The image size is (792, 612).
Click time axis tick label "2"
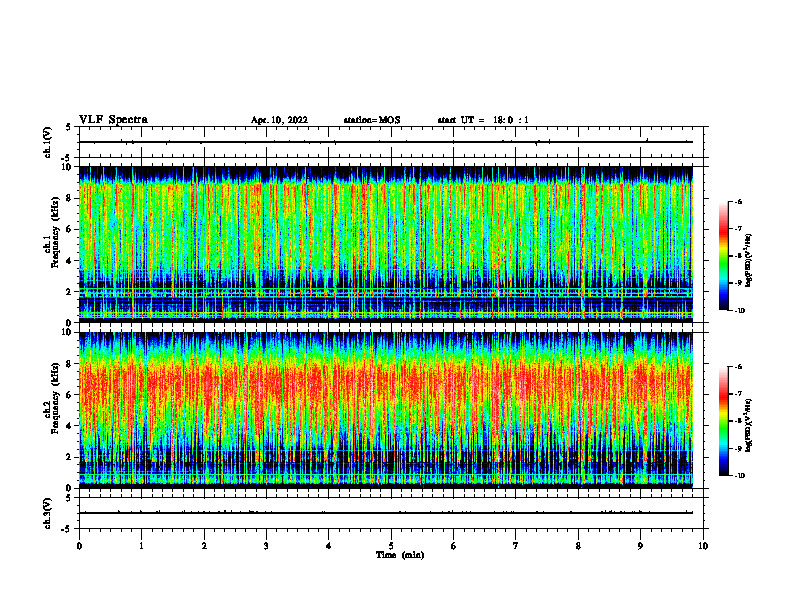[x=204, y=546]
